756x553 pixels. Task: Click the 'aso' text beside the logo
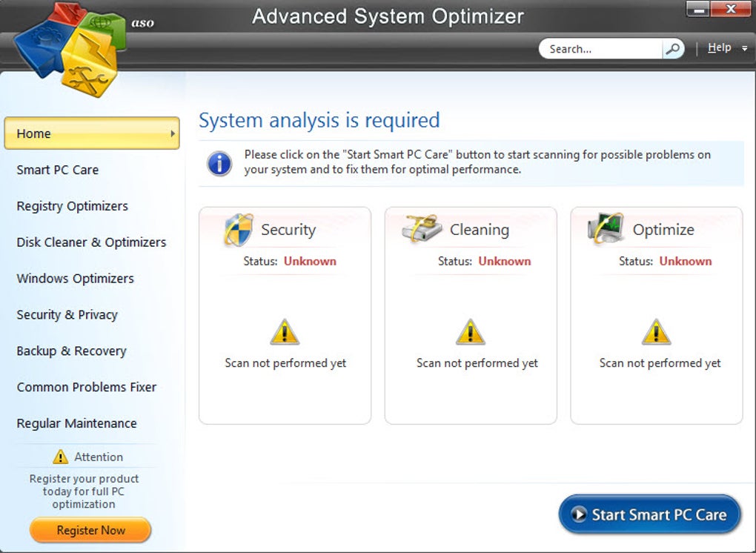[x=143, y=23]
